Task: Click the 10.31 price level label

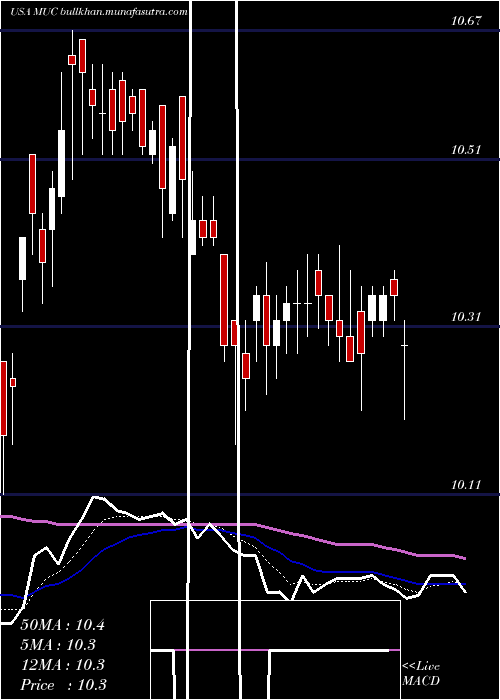Action: 466,317
